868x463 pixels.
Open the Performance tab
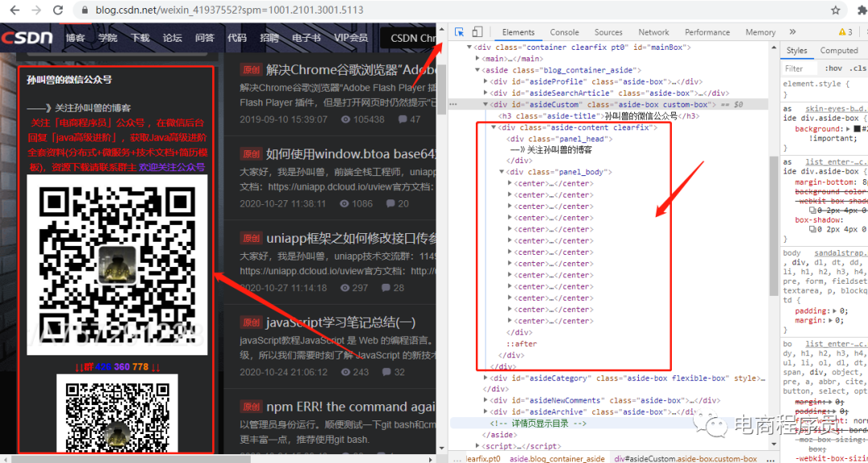707,32
